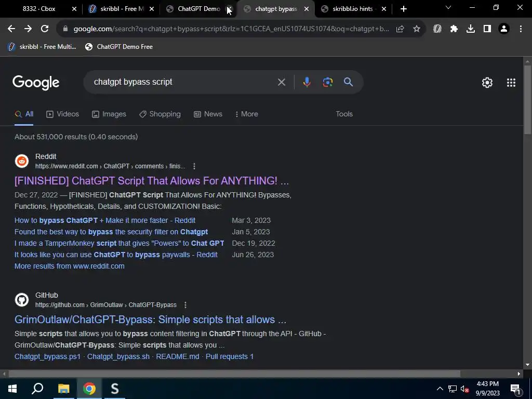Close the chatgpt bypass tab
This screenshot has width=532, height=399.
tap(307, 9)
